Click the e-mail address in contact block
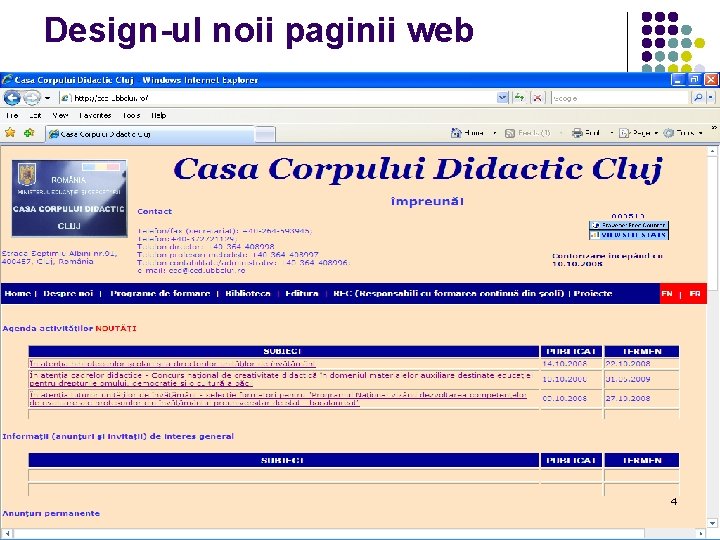This screenshot has height=540, width=720. 207,270
